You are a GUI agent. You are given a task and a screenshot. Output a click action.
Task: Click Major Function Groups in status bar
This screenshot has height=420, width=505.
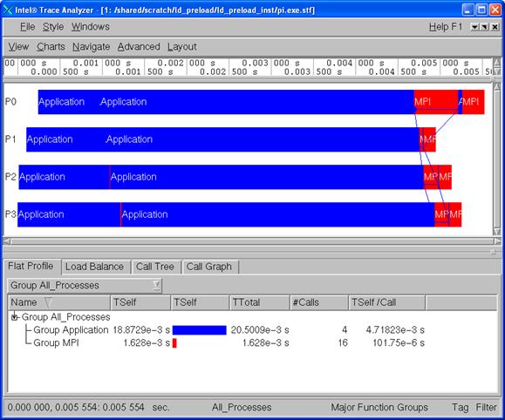379,408
